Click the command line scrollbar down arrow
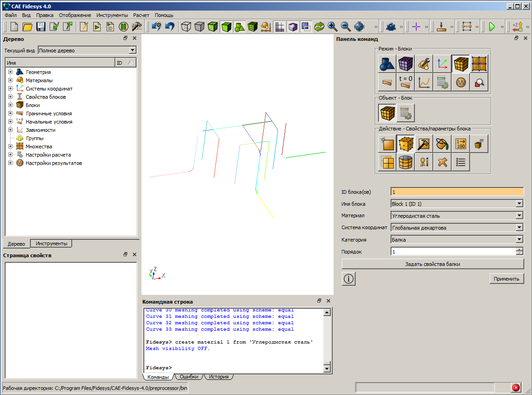 tap(327, 368)
